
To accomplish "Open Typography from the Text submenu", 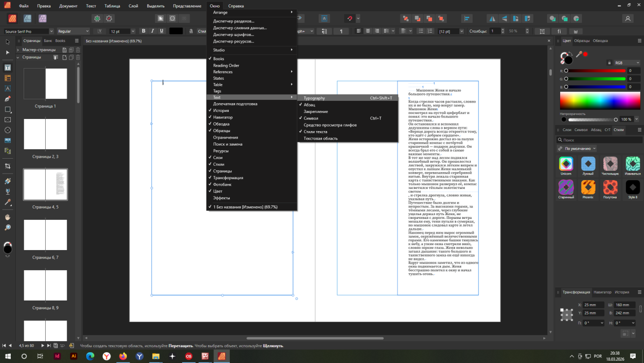I will click(314, 98).
